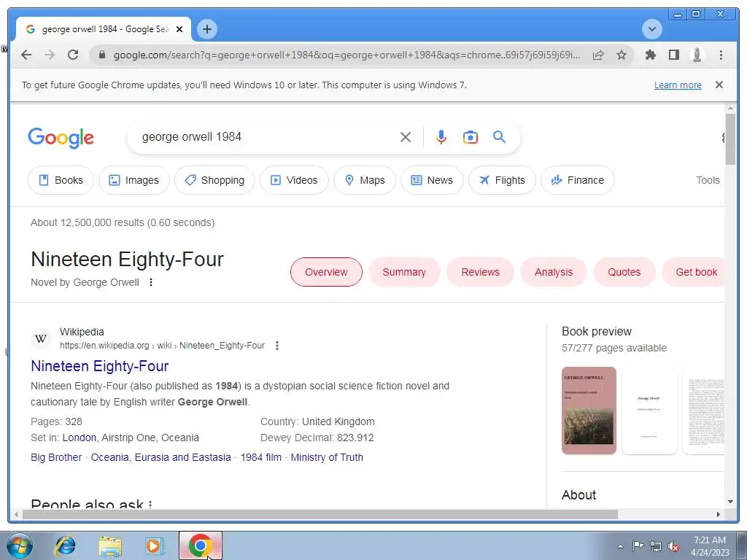Open the Learn more link
The image size is (747, 560).
[678, 85]
